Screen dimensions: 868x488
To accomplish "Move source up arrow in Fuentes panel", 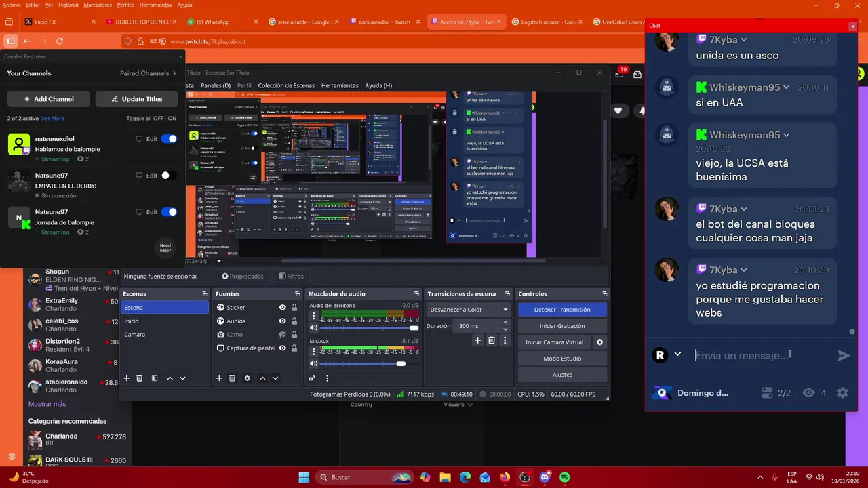I will click(x=262, y=378).
